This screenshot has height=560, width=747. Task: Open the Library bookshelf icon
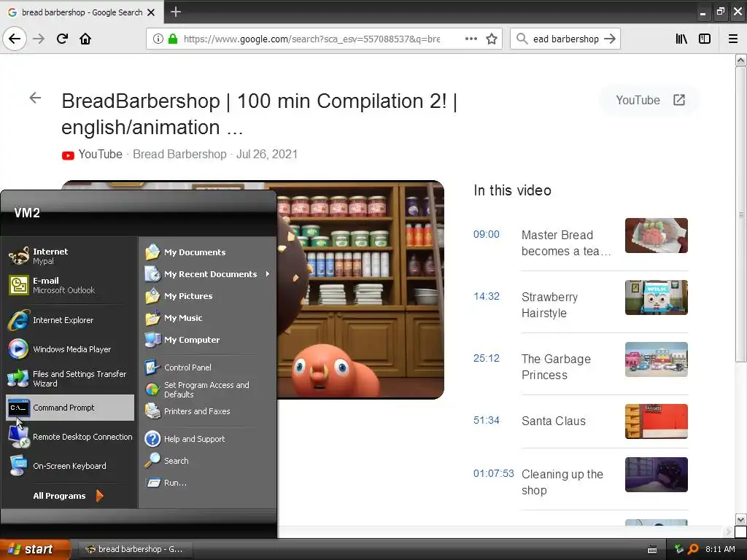681,39
